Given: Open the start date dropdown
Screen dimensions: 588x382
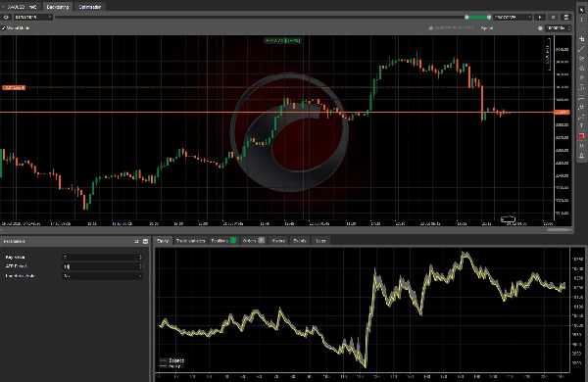Looking at the screenshot, I should 32,18.
